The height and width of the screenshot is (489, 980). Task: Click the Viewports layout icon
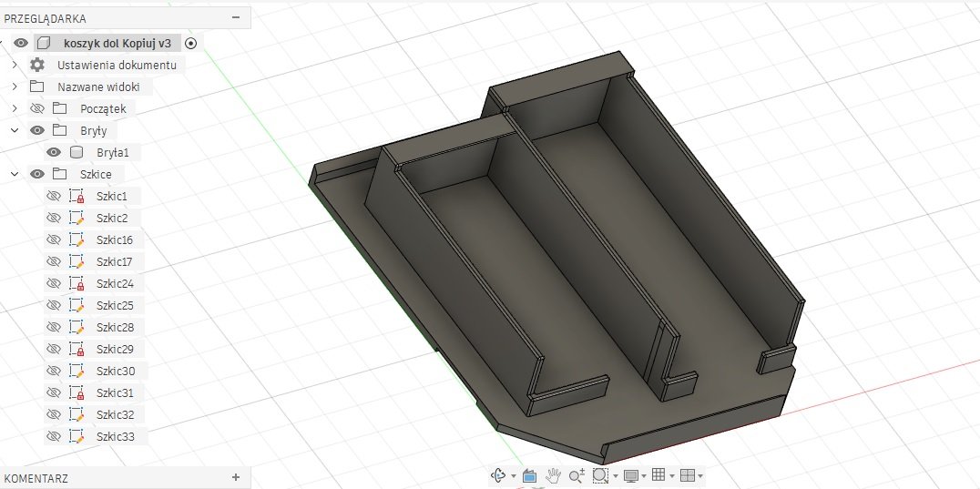687,475
